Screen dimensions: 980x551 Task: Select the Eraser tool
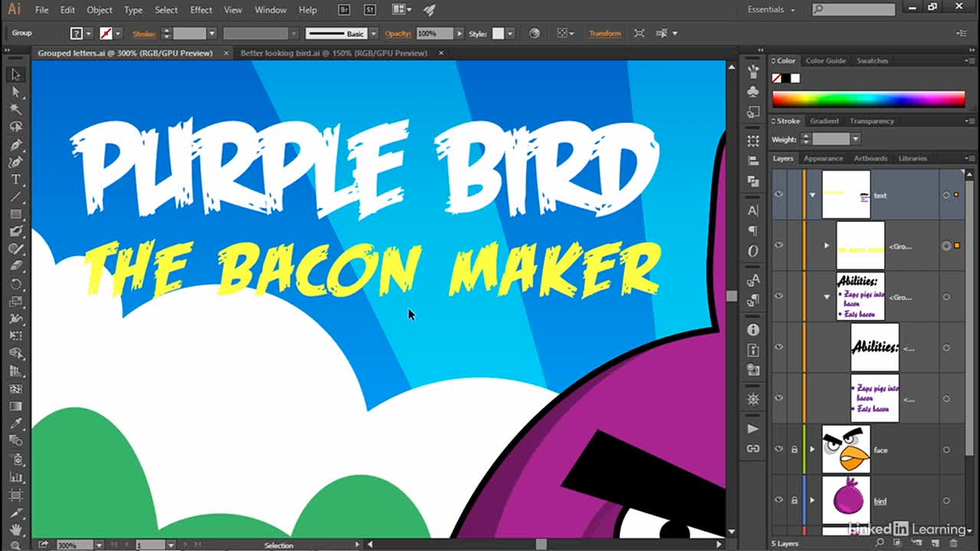pyautogui.click(x=16, y=266)
